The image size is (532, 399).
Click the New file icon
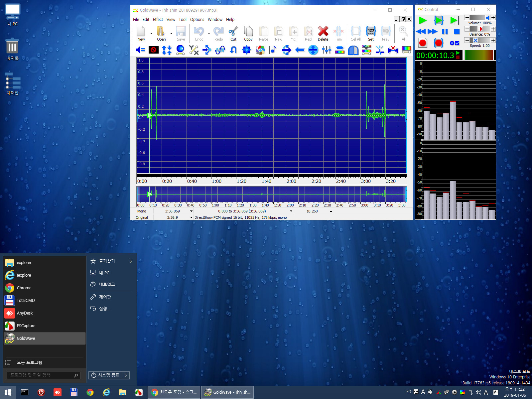(141, 31)
